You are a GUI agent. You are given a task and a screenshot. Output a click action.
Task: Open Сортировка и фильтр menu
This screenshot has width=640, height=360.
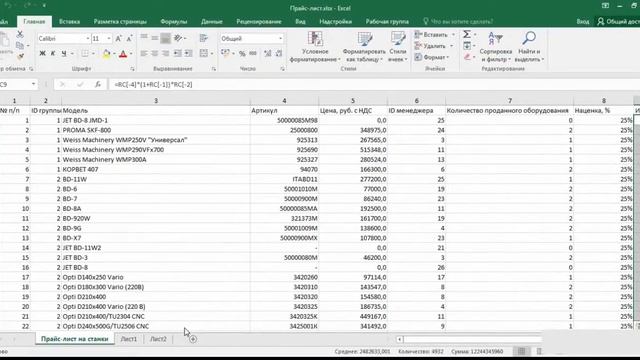pyautogui.click(x=496, y=47)
